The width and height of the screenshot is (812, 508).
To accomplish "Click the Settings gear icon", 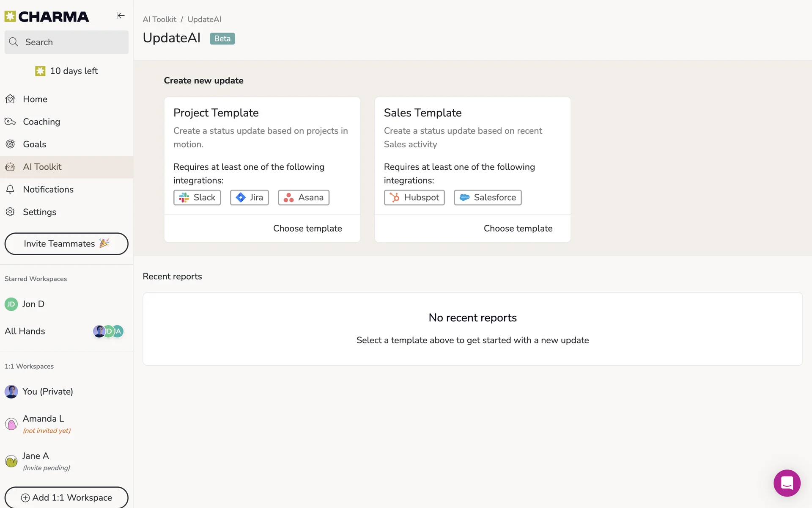I will click(x=10, y=212).
